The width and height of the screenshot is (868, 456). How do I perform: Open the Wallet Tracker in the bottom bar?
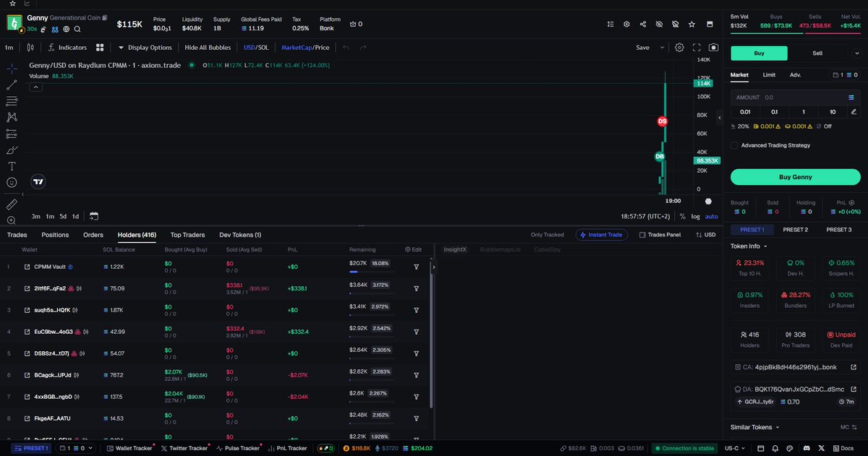coord(129,448)
